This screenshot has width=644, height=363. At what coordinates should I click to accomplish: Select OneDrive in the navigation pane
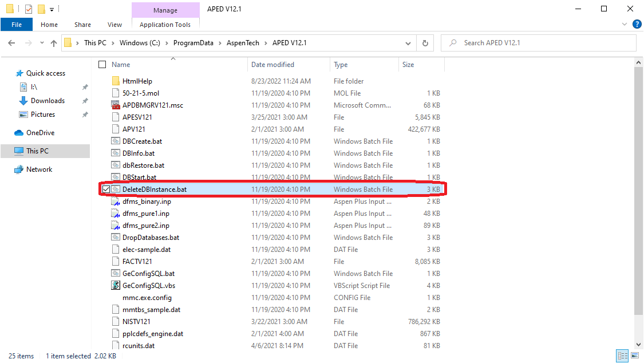click(x=40, y=133)
